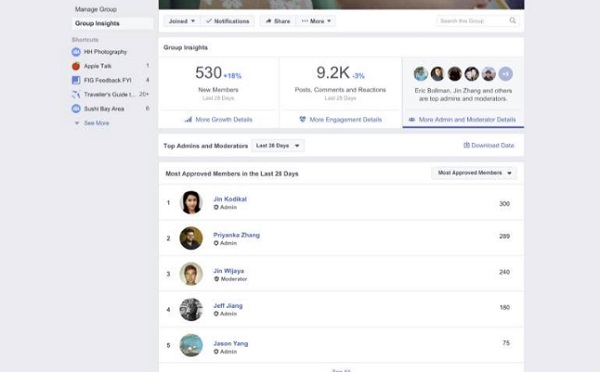Open Jin Wijaya's profile link
Screen dimensions: 600x372
pos(228,271)
